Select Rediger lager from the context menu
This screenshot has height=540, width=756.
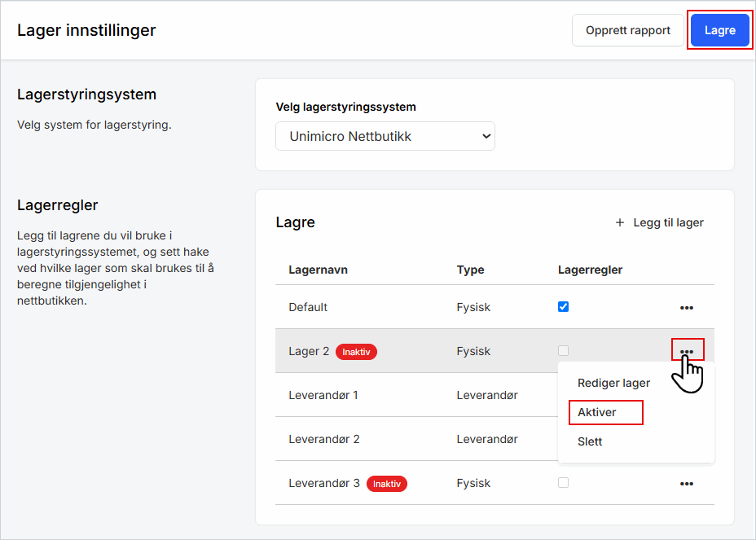pos(613,383)
